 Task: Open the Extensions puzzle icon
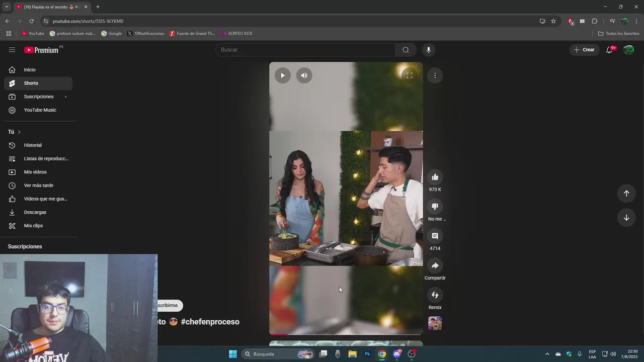pyautogui.click(x=594, y=21)
